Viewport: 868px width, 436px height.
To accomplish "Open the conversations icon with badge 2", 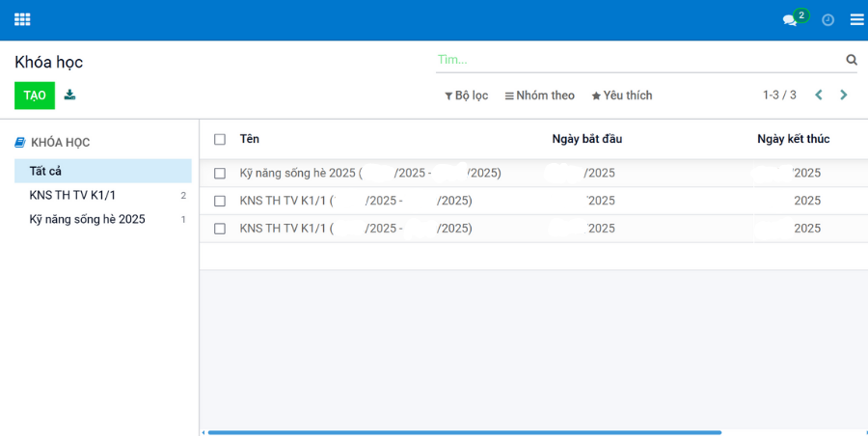I will pyautogui.click(x=791, y=19).
